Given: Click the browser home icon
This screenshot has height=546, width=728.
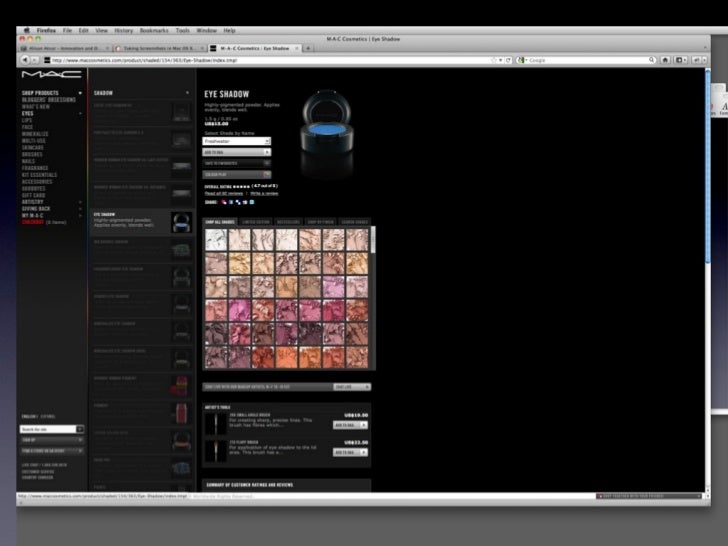Looking at the screenshot, I should [665, 60].
